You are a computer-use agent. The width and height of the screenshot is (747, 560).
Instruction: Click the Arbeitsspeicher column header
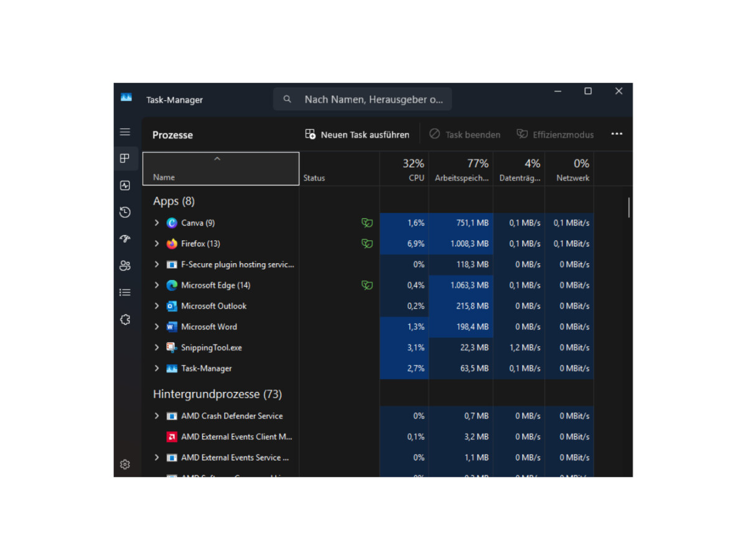pos(461,169)
